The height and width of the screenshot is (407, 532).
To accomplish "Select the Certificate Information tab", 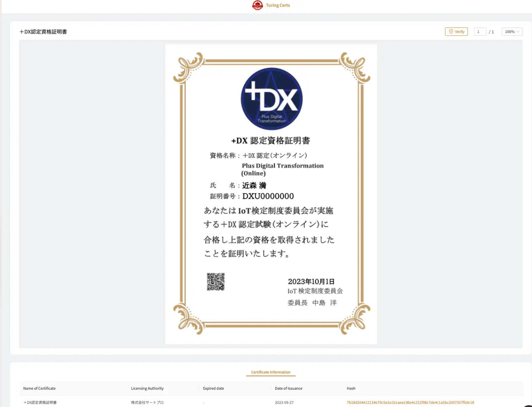I will [x=271, y=372].
